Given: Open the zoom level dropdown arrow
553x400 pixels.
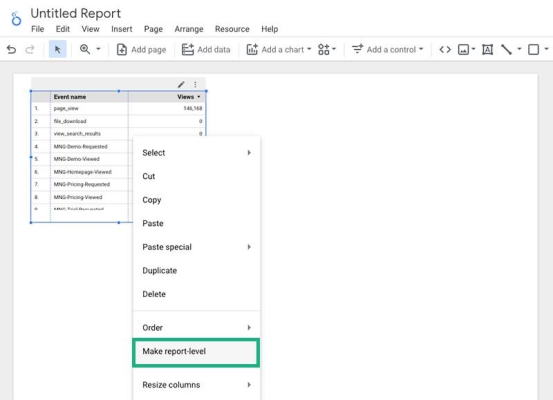Looking at the screenshot, I should coord(98,49).
